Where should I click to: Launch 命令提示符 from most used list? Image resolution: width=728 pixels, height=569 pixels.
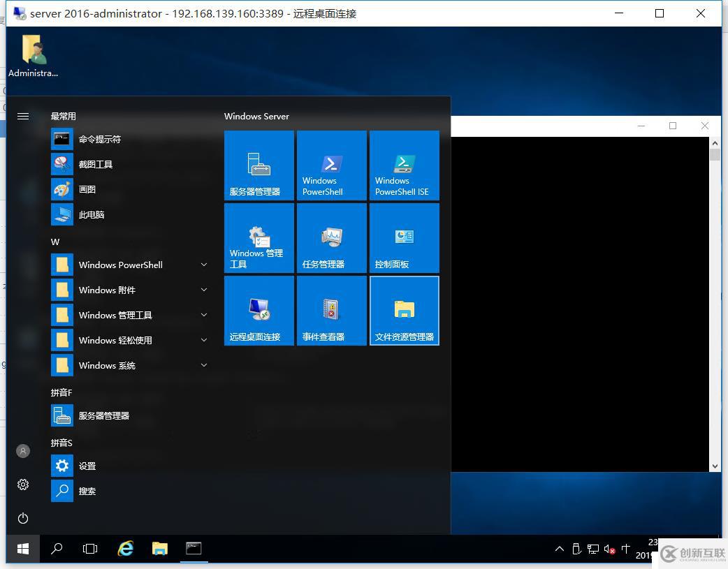[x=130, y=139]
